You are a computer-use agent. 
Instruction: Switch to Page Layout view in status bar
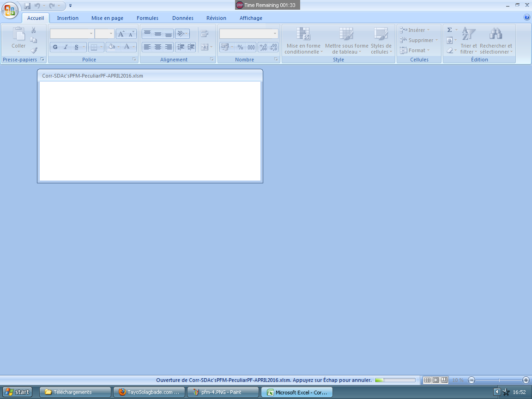[x=436, y=380]
